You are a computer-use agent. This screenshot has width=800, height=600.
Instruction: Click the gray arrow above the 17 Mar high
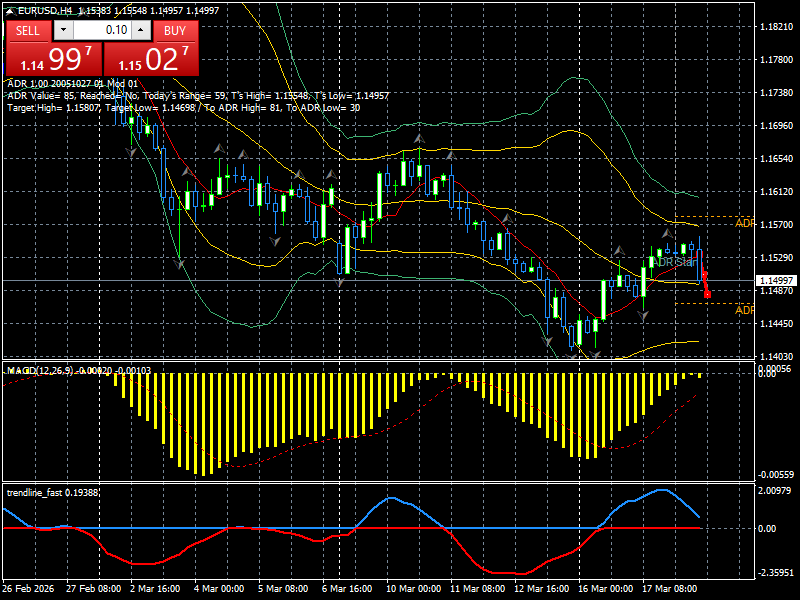tap(666, 233)
